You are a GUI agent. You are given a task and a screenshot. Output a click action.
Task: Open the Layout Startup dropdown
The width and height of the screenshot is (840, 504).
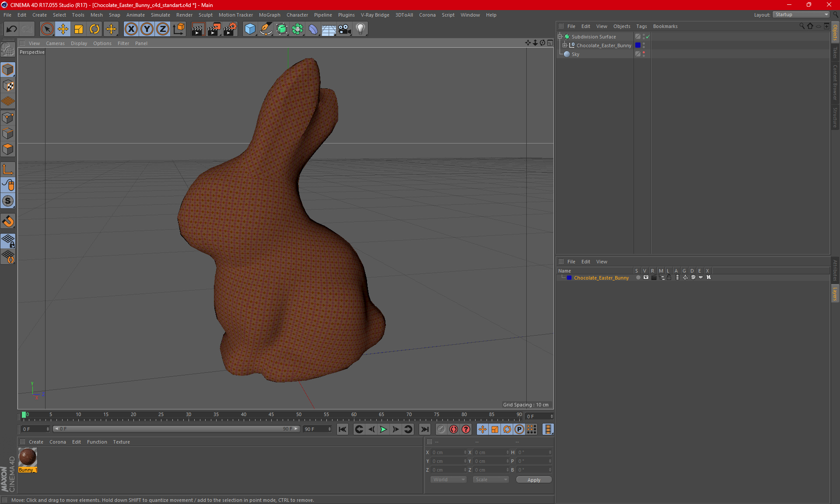coord(801,14)
